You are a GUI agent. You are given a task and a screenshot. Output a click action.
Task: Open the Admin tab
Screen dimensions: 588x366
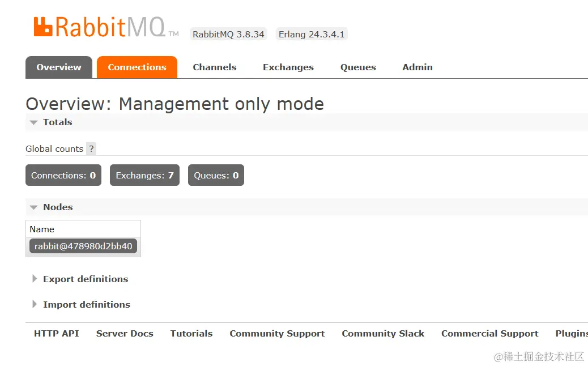click(417, 67)
